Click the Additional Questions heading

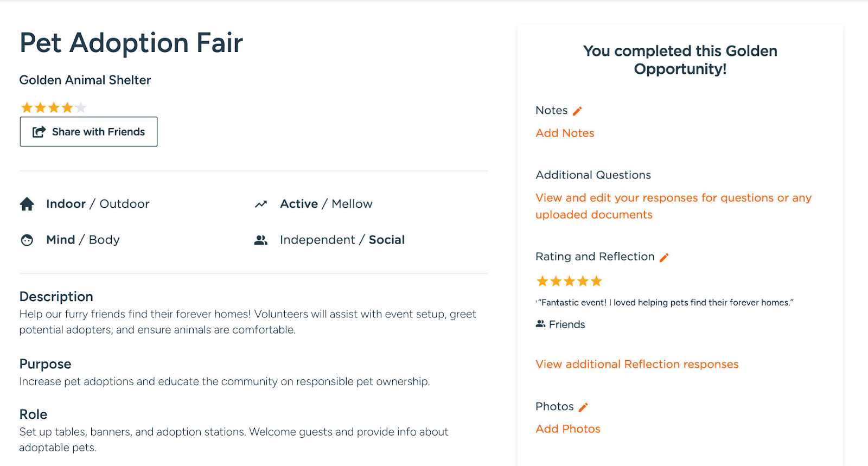(x=593, y=175)
